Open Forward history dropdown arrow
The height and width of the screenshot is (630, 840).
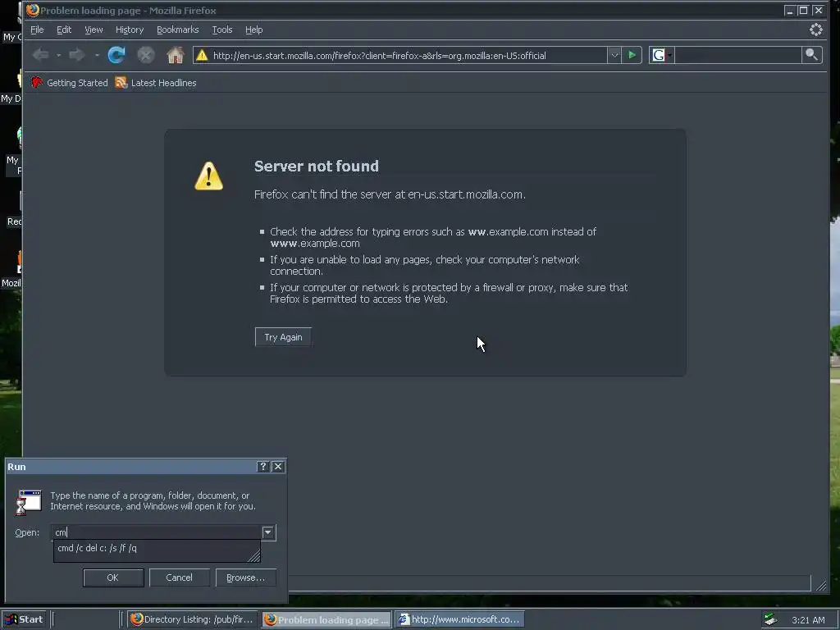[x=97, y=55]
